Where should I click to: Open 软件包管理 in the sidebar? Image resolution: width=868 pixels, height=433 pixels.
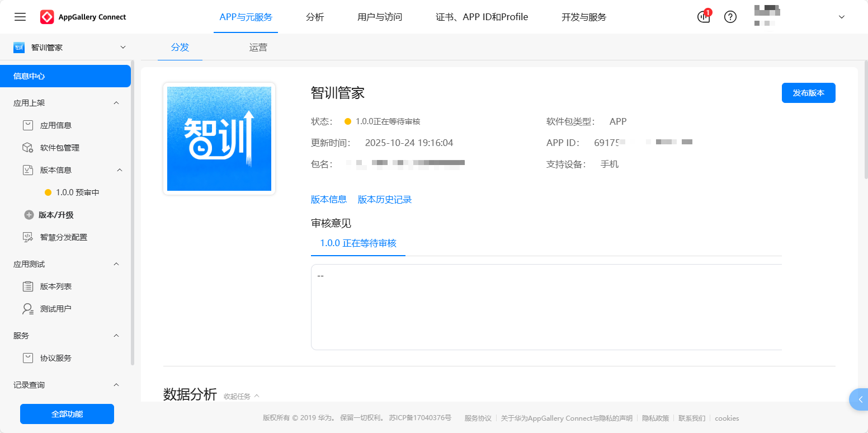click(x=59, y=148)
